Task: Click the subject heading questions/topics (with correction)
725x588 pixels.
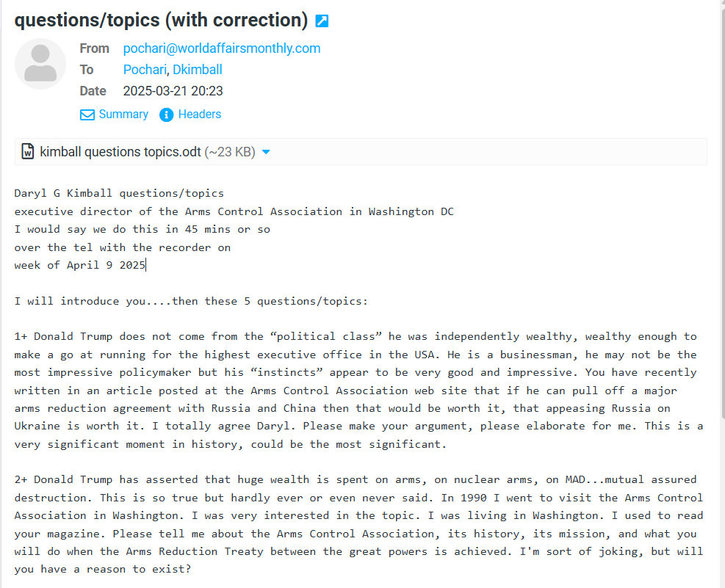Action: point(161,20)
